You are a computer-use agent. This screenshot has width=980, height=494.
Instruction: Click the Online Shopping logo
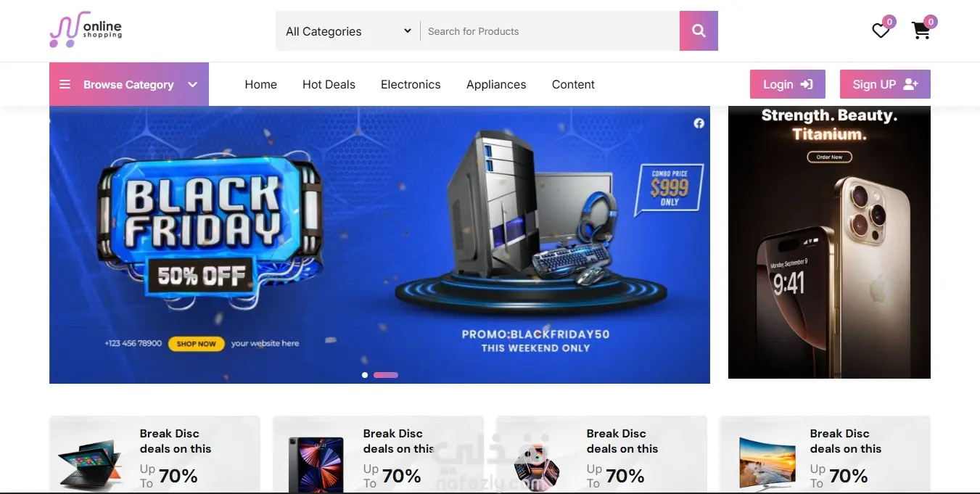(x=86, y=30)
